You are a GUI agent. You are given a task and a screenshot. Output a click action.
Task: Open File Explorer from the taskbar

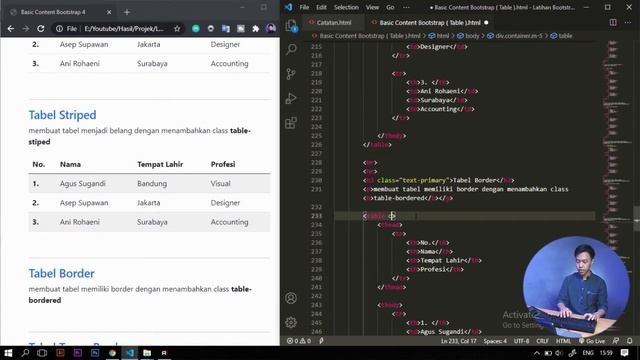click(x=147, y=353)
